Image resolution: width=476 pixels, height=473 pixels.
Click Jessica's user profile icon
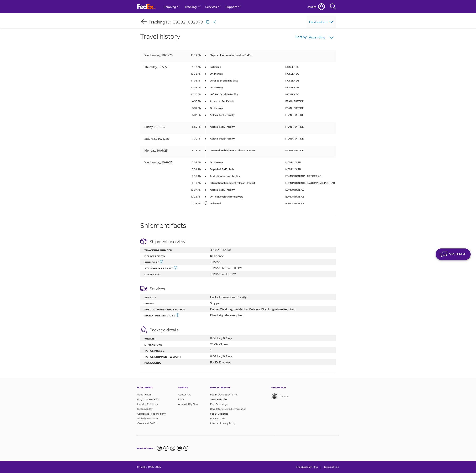point(321,7)
